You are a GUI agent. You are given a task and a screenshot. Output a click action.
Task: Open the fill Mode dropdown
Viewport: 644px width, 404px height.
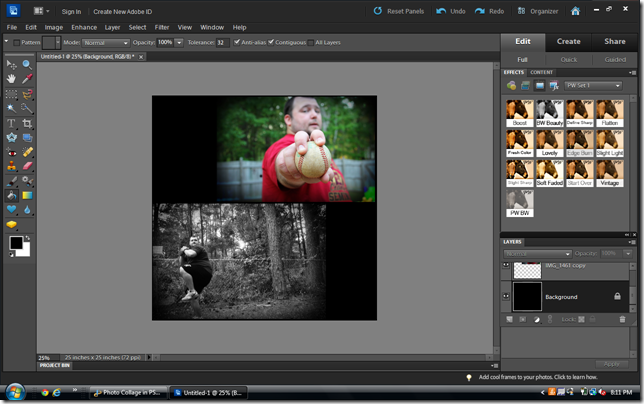[x=107, y=43]
